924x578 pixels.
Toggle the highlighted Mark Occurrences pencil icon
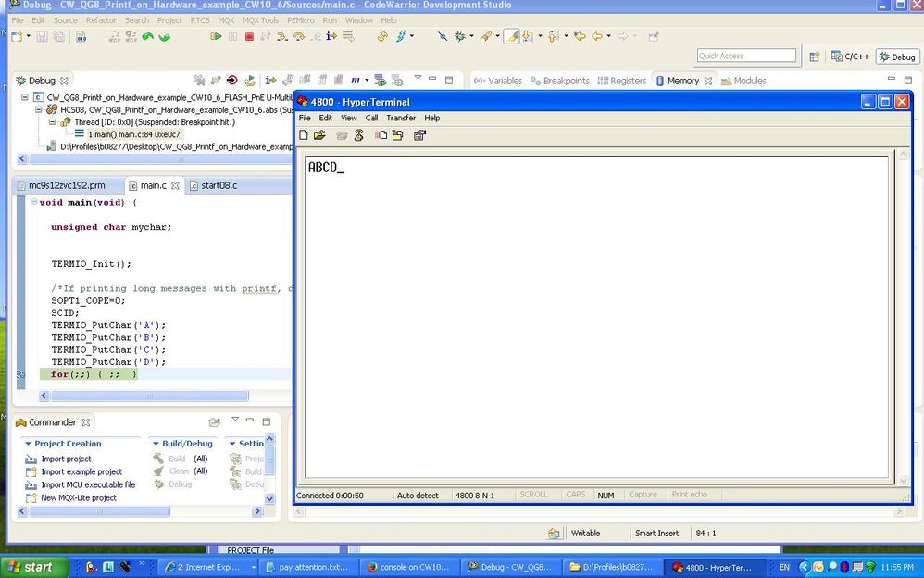[x=511, y=36]
